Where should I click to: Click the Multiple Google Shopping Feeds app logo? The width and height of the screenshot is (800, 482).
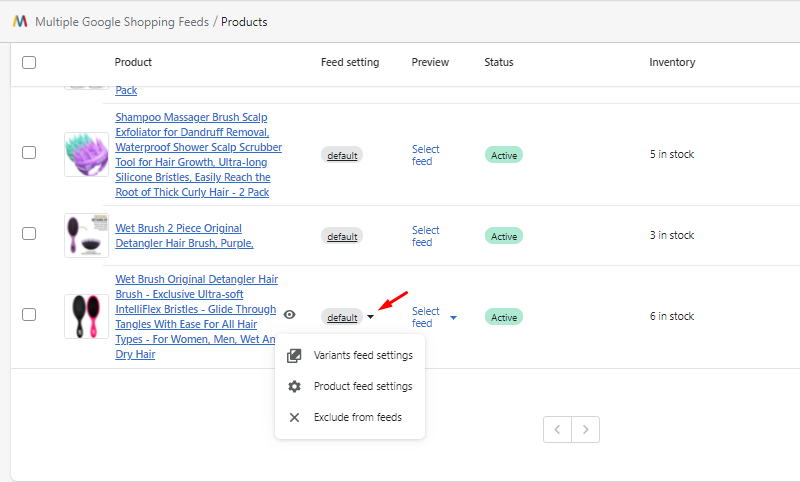point(20,21)
